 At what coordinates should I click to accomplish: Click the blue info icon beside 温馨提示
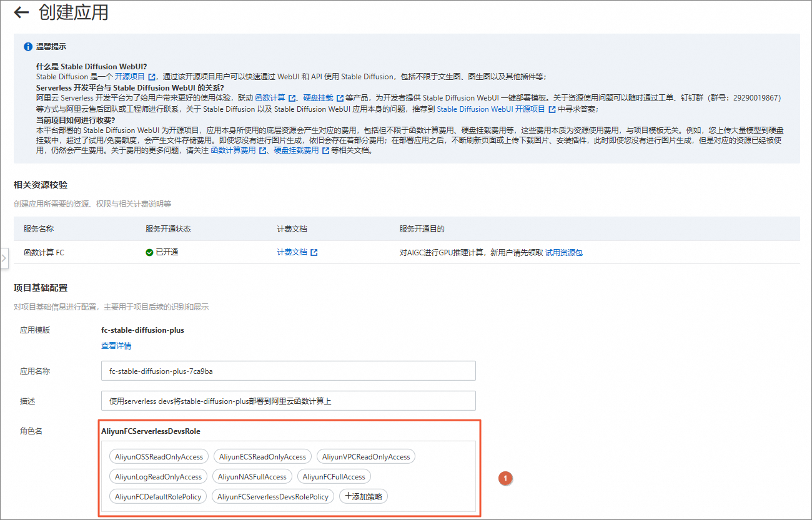28,47
